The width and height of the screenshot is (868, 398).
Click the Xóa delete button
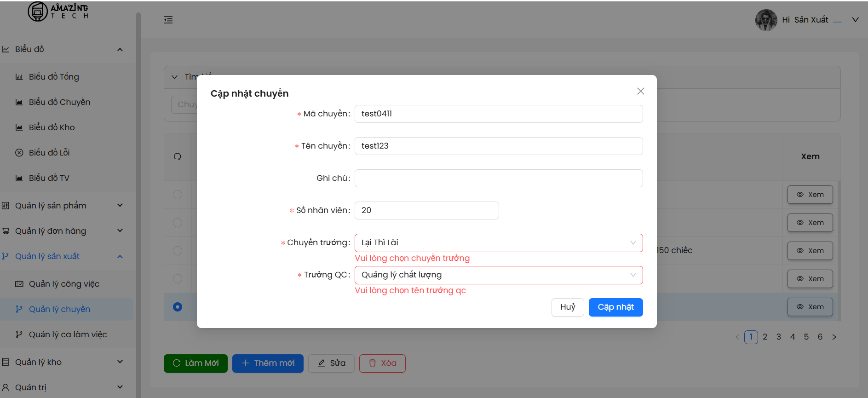pyautogui.click(x=382, y=363)
